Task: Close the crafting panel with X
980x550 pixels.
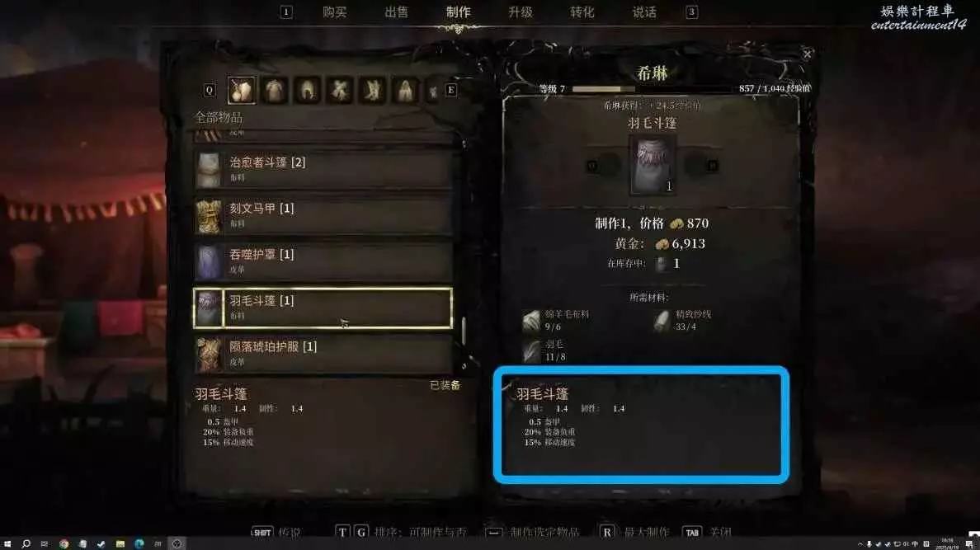Action: click(807, 54)
